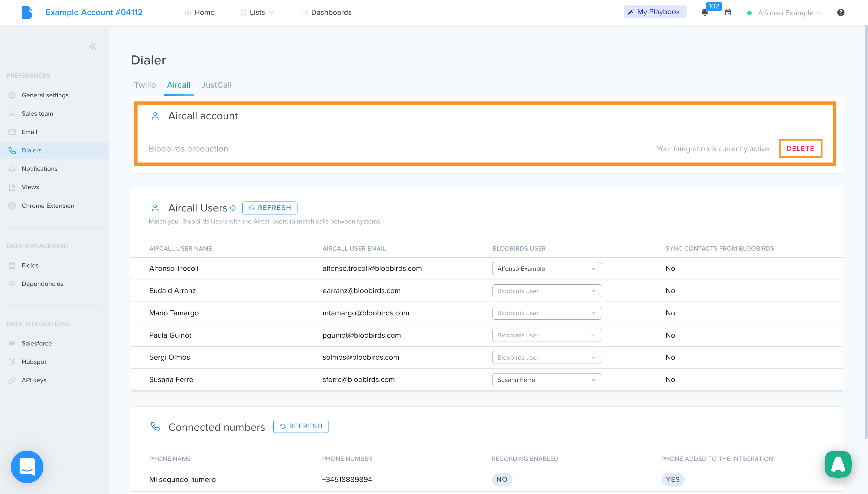Click the Example Account #04112 link
This screenshot has width=868, height=494.
(94, 12)
